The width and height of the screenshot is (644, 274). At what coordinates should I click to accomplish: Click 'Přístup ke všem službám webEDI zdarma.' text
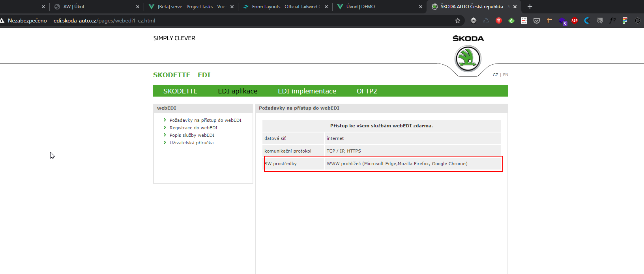click(382, 126)
